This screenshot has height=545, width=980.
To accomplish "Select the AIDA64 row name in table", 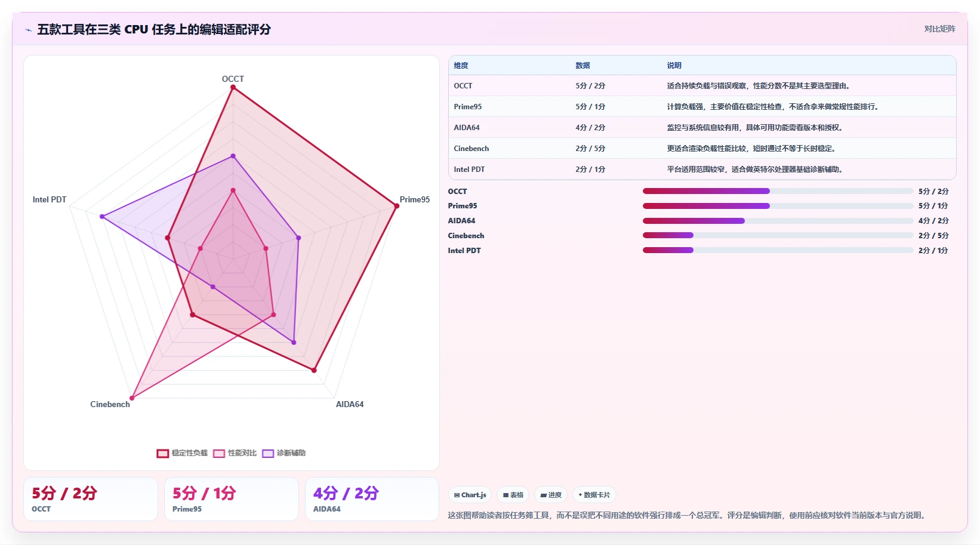I will [467, 128].
